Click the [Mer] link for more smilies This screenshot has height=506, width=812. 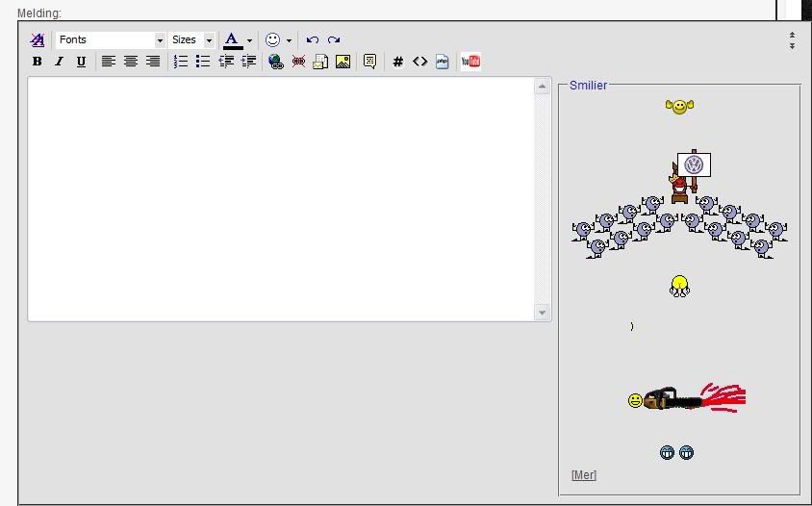583,475
